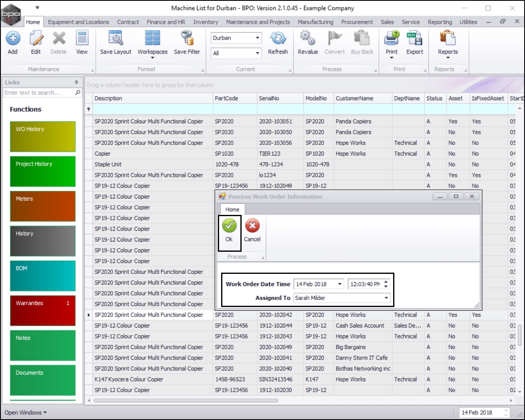The image size is (525, 420).
Task: Click the Save Filter funnel icon
Action: tap(187, 38)
